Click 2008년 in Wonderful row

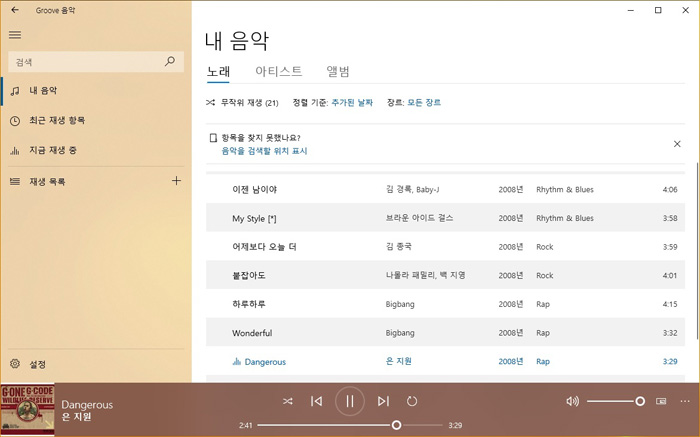point(511,333)
